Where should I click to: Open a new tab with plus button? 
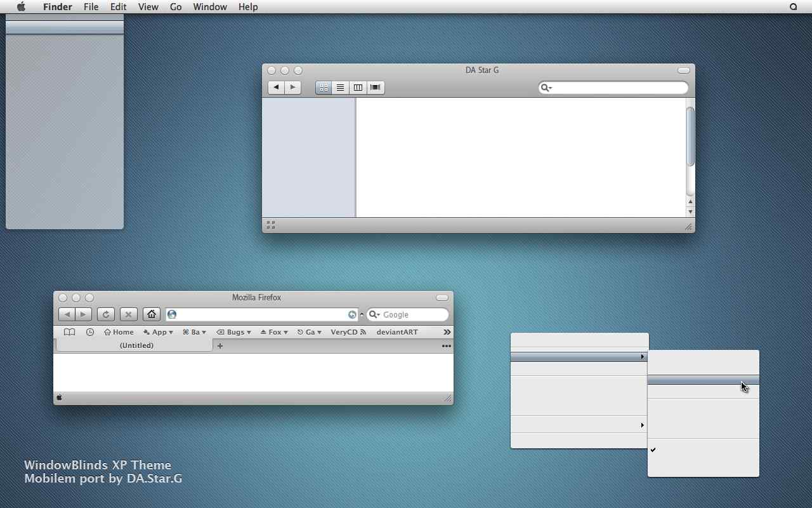[x=220, y=346]
